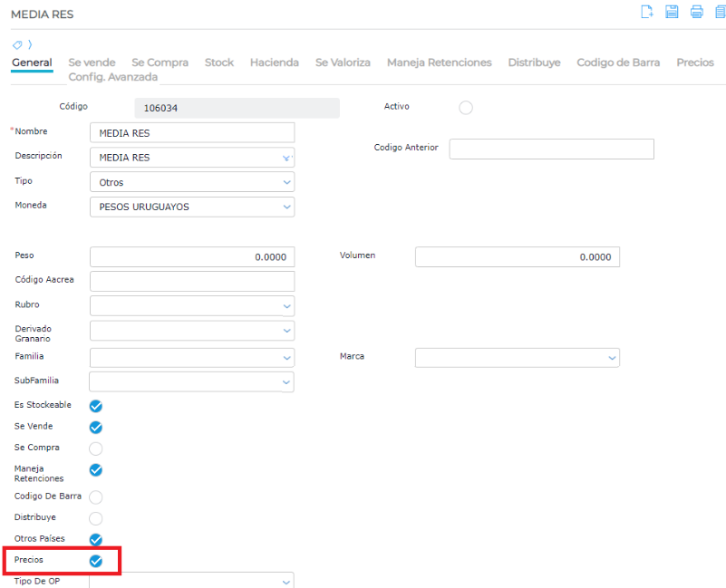The height and width of the screenshot is (588, 726).
Task: Click the new document icon
Action: 646,12
